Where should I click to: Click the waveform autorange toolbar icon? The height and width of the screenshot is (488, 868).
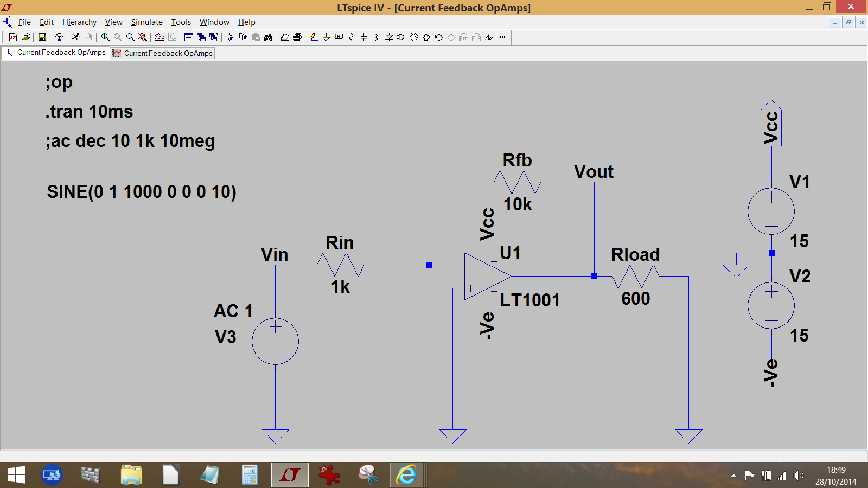click(x=159, y=37)
